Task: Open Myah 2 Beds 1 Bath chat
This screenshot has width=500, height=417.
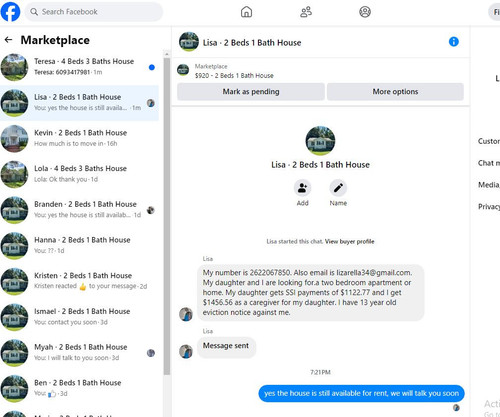Action: 79,352
